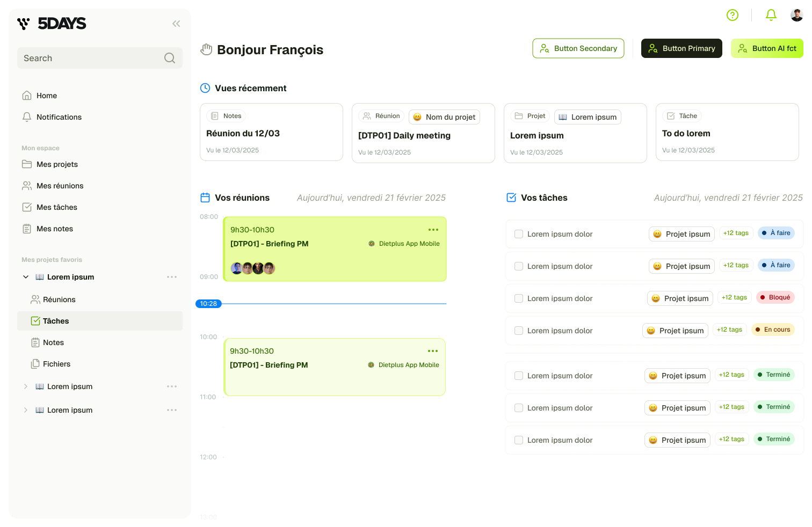The height and width of the screenshot is (527, 812).
Task: Click the Home house icon
Action: pyautogui.click(x=27, y=96)
